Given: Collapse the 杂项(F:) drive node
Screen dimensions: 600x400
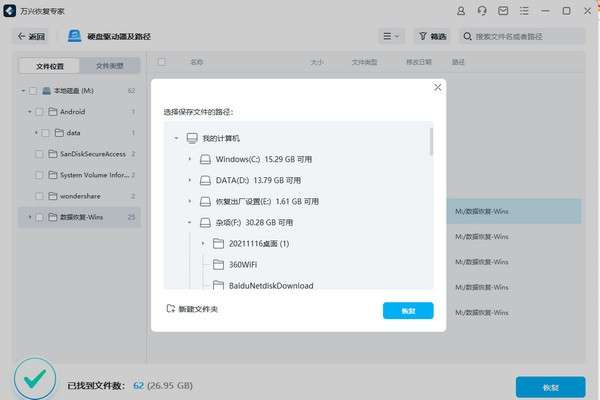Looking at the screenshot, I should 189,222.
